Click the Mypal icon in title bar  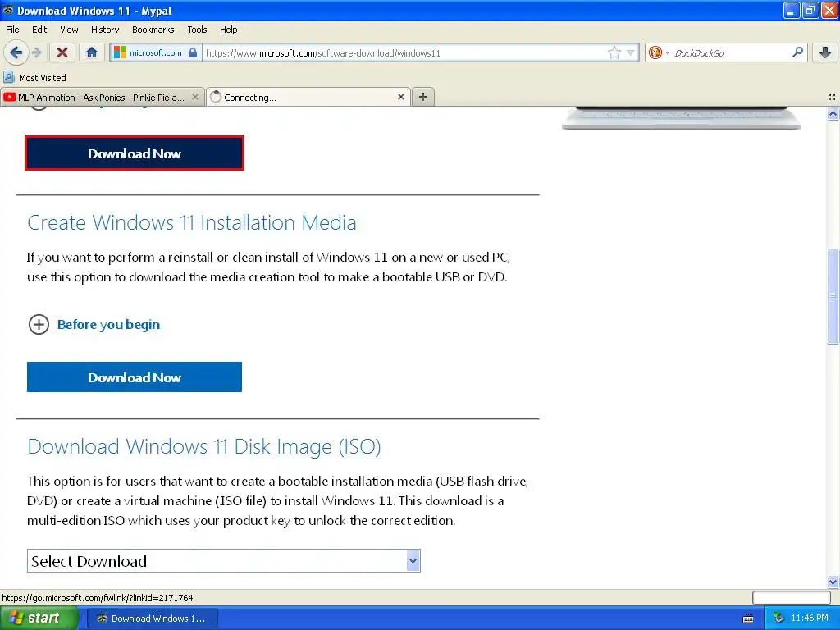tap(8, 10)
